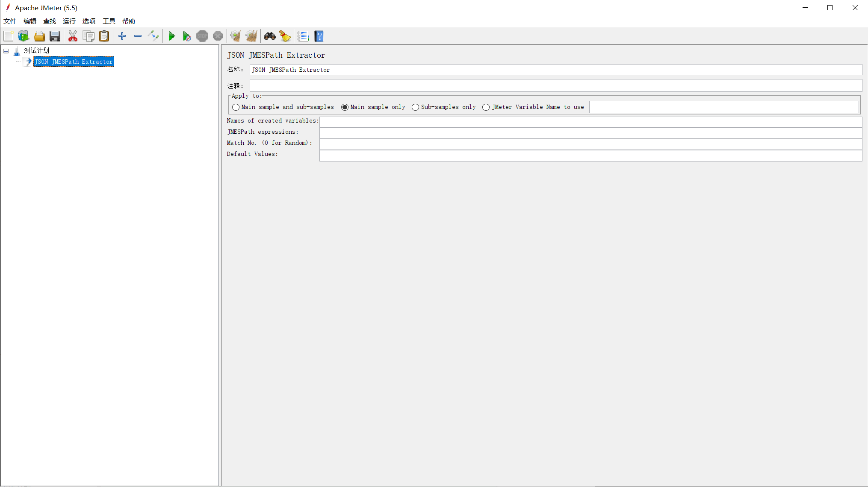Maximize the JMeter window
The width and height of the screenshot is (868, 487).
pos(830,8)
